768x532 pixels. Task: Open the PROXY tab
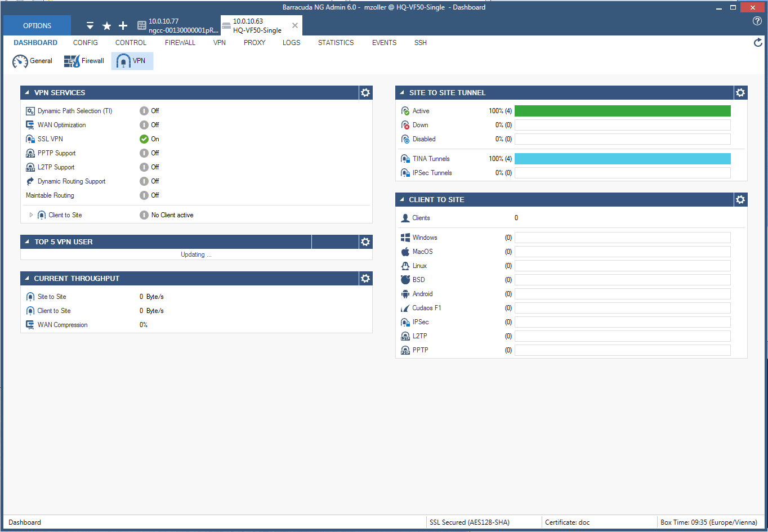coord(254,43)
